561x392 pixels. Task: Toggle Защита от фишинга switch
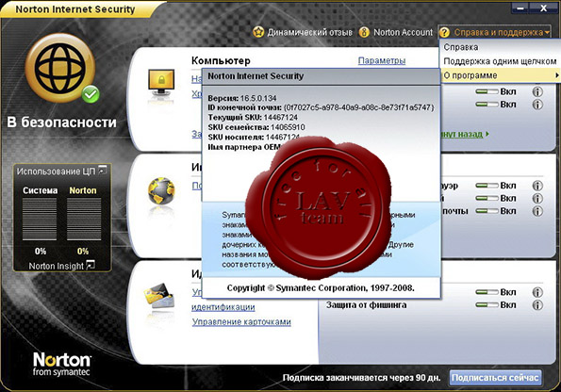(487, 305)
